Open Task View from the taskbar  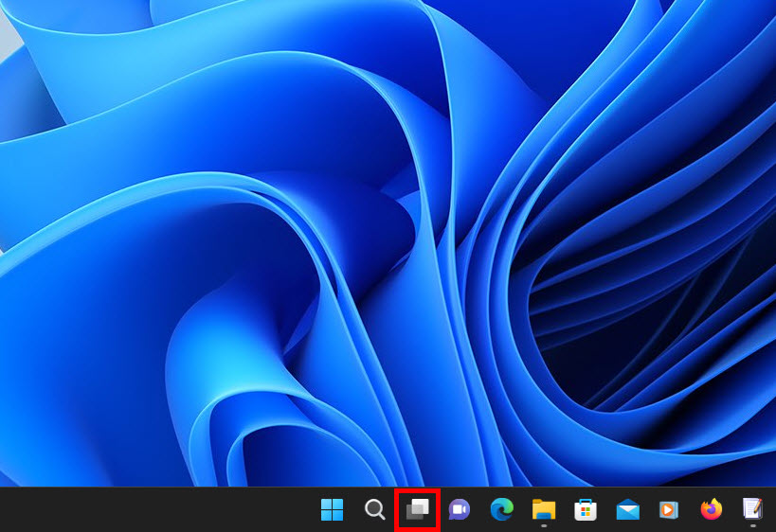pos(417,509)
